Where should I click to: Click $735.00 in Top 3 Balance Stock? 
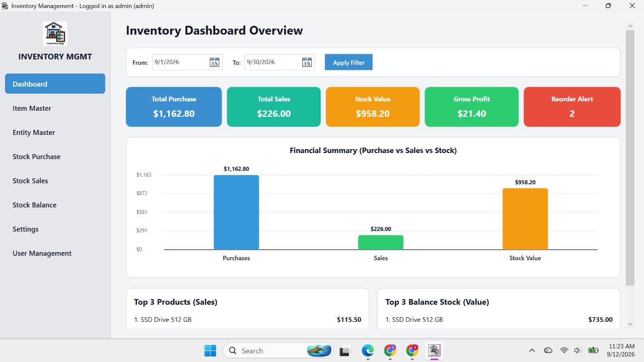[x=600, y=320]
